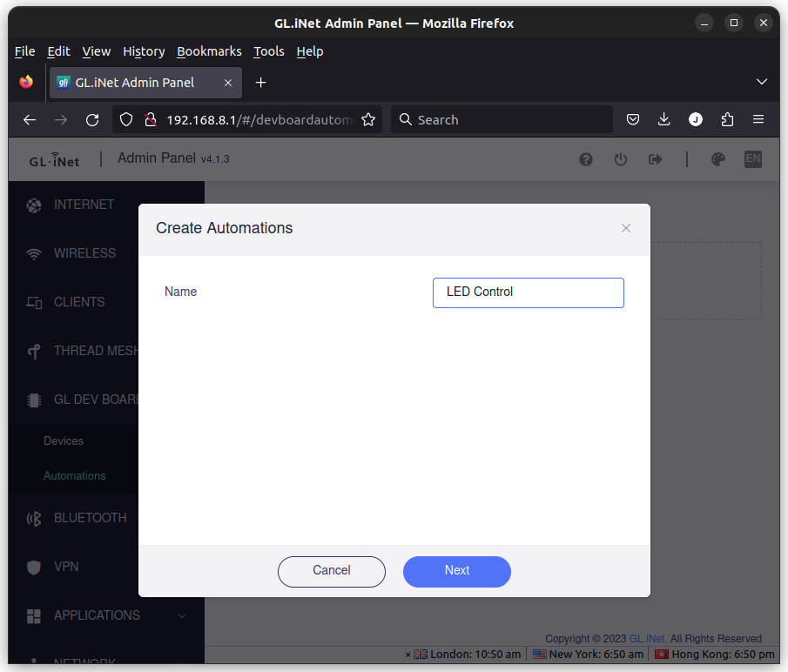
Task: Click the insecure connection lock icon
Action: [151, 119]
